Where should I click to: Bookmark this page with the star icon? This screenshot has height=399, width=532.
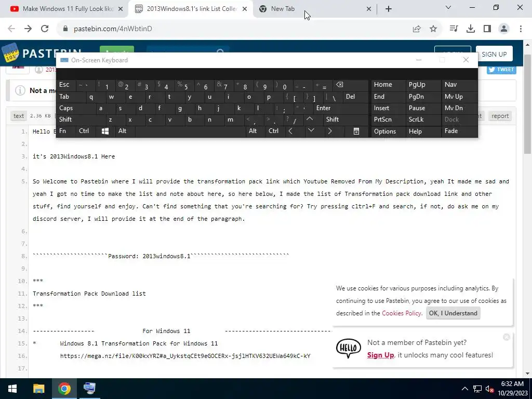(x=433, y=29)
